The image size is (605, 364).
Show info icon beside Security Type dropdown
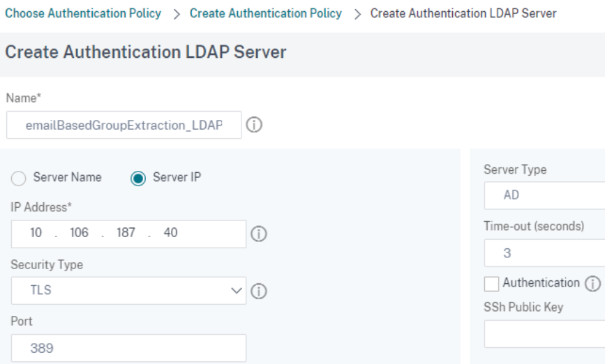(259, 291)
